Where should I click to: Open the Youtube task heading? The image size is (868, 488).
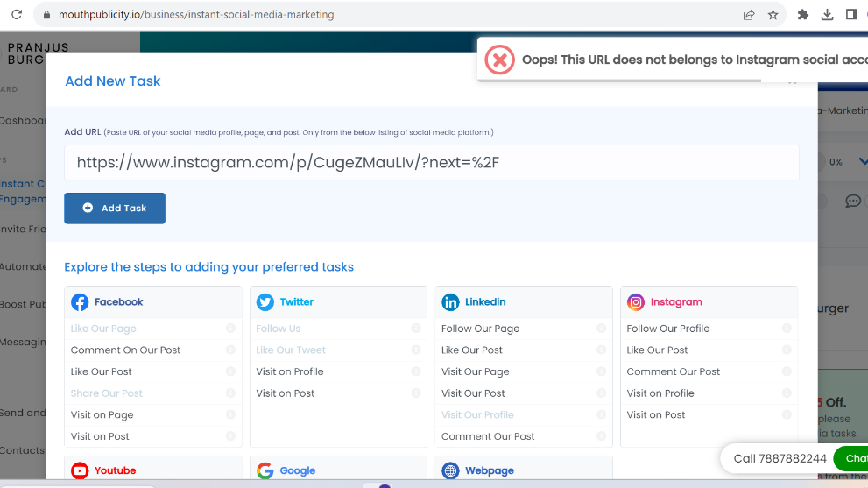coord(115,470)
